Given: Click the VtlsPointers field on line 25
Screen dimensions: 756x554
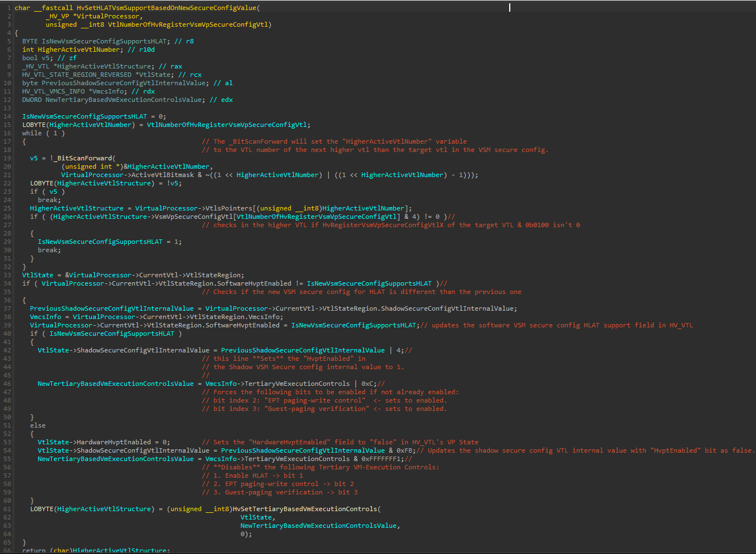Looking at the screenshot, I should 229,208.
